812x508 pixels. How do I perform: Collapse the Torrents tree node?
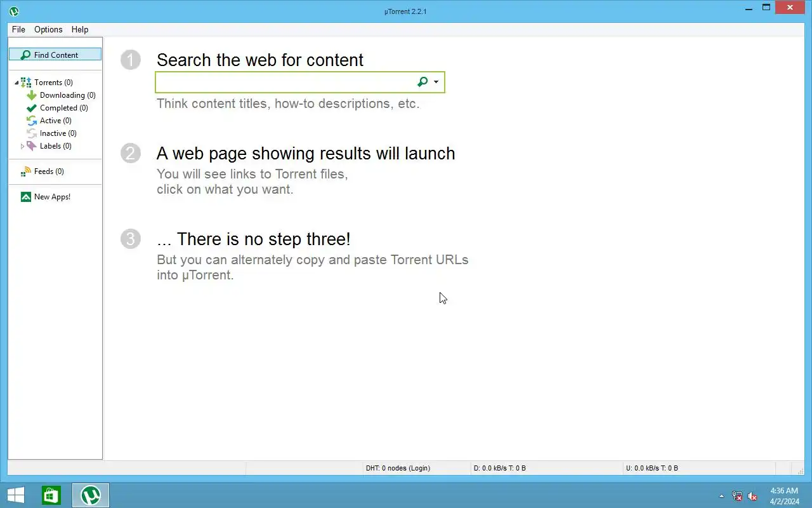tap(16, 83)
